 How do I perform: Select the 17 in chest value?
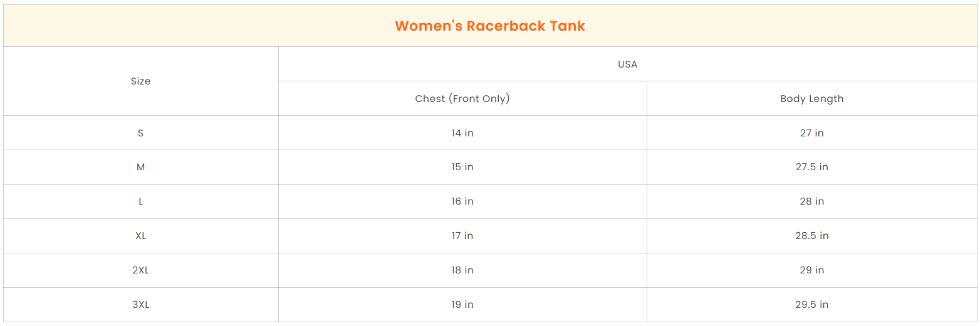[x=462, y=236]
